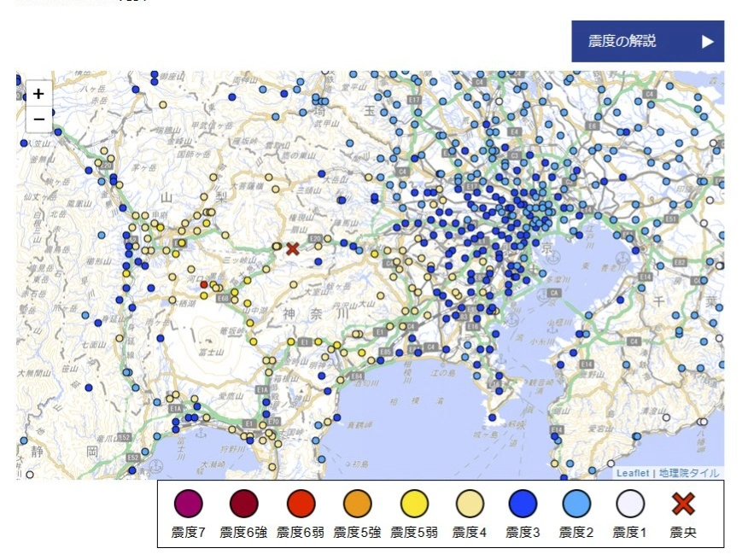Click the E68 road shield on the map
The image size is (748, 560).
223,299
